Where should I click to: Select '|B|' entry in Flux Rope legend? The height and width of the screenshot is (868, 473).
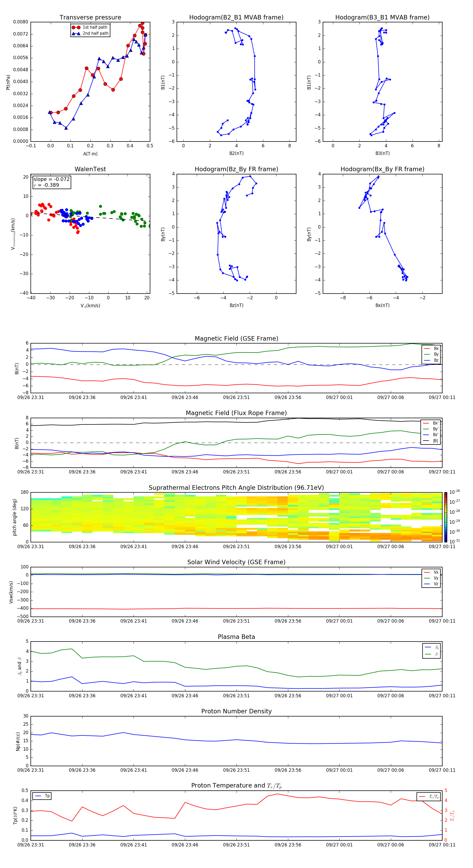click(x=431, y=441)
